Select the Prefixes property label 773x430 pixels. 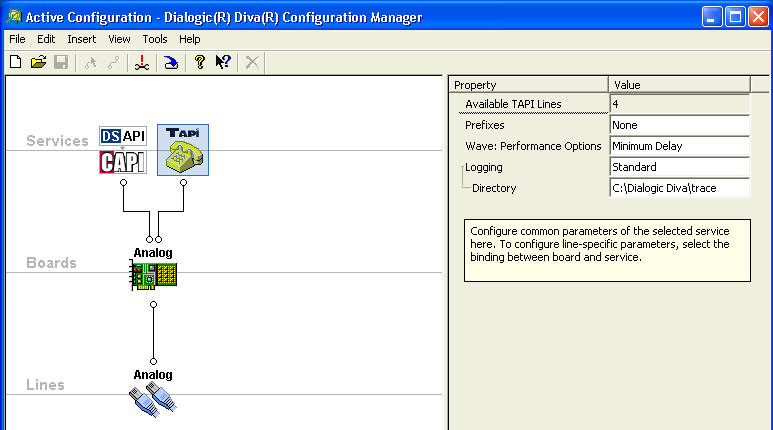485,125
